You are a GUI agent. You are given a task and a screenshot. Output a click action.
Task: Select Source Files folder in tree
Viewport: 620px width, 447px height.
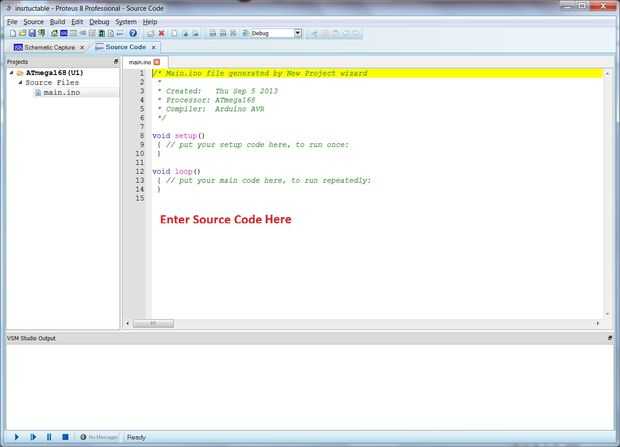52,83
